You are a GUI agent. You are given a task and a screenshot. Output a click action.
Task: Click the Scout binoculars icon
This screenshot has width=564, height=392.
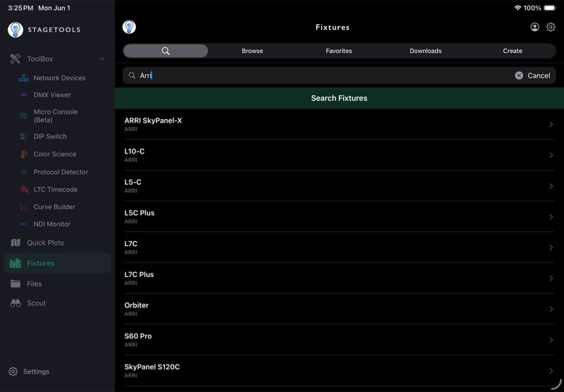click(16, 303)
